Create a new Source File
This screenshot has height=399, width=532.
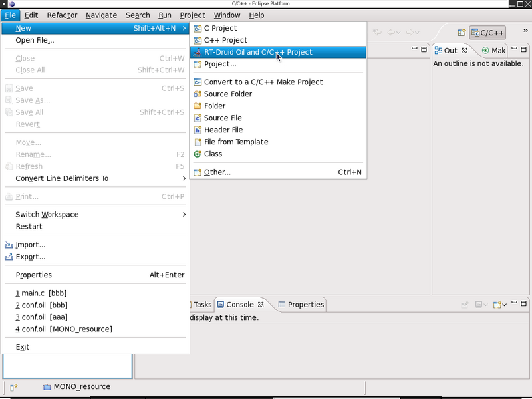(278, 118)
